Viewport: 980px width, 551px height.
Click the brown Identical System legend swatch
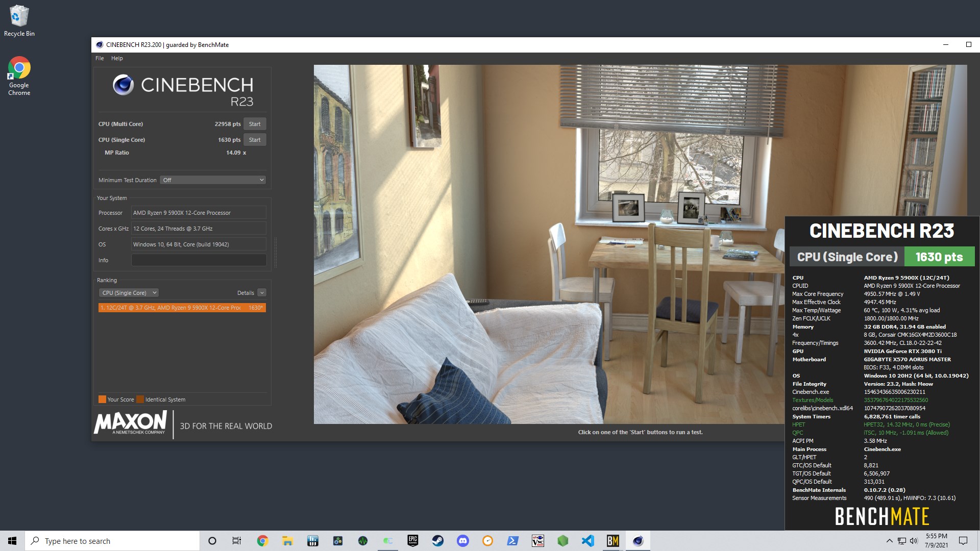tap(140, 399)
